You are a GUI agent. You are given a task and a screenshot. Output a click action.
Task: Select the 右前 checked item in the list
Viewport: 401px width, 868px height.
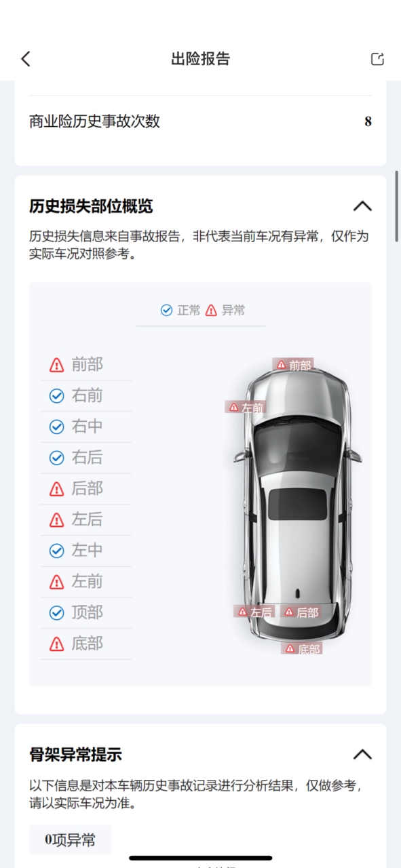[85, 395]
